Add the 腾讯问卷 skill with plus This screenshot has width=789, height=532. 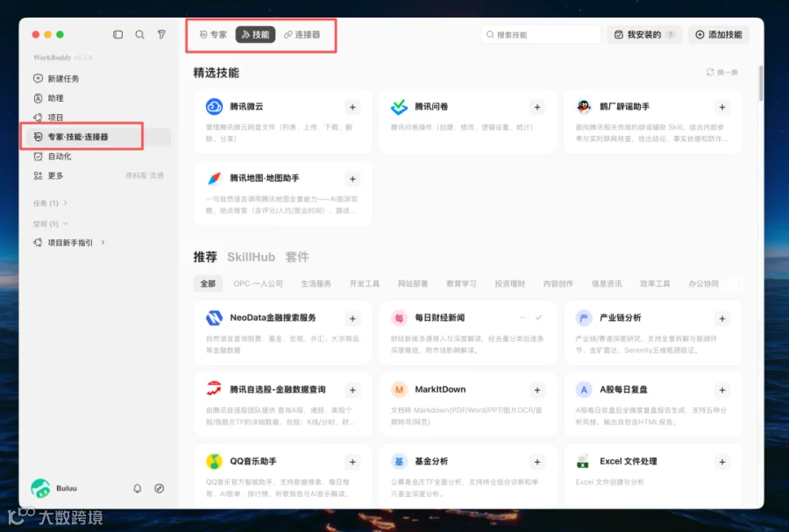537,107
